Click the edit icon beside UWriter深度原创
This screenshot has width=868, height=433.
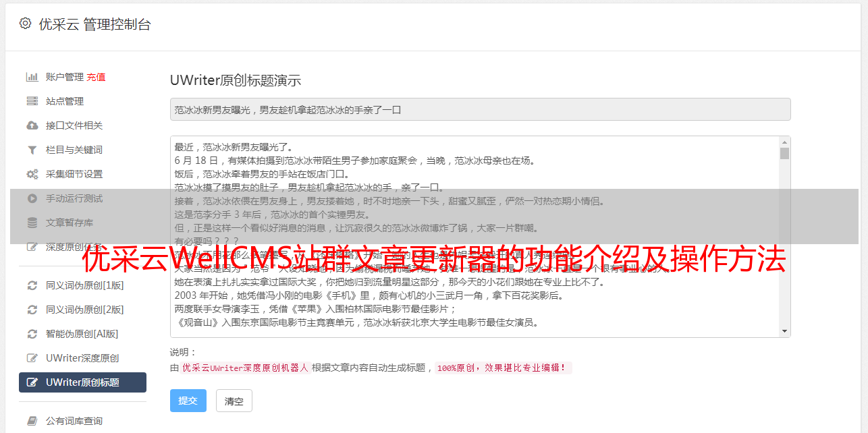tap(32, 358)
